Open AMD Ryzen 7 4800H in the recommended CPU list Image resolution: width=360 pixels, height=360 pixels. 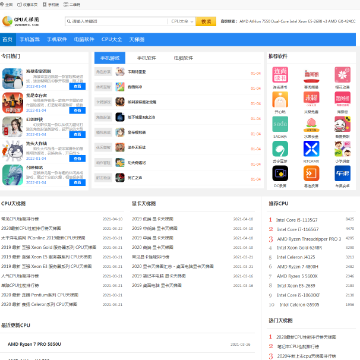(x=297, y=267)
